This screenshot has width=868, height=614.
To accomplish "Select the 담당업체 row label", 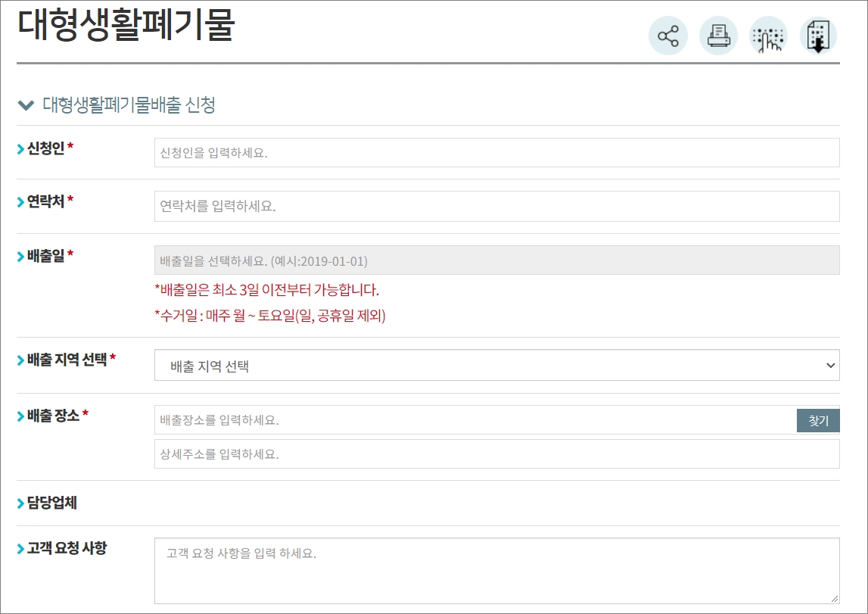I will [53, 503].
